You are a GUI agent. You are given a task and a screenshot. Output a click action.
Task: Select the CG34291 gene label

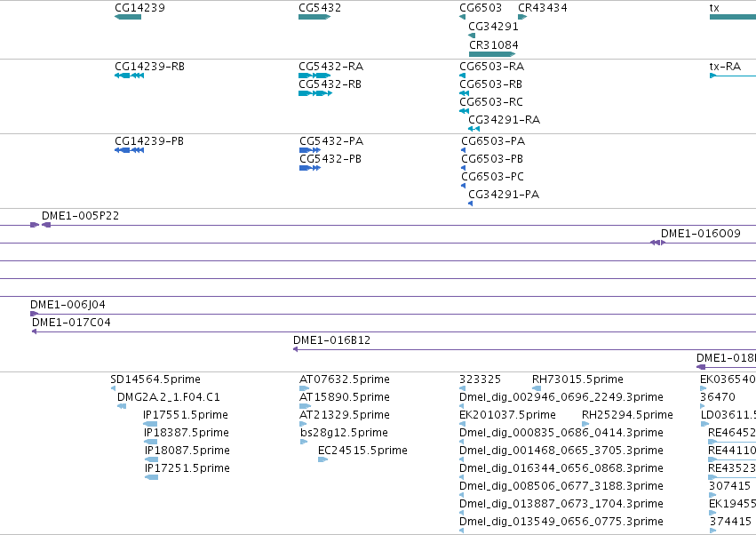493,26
